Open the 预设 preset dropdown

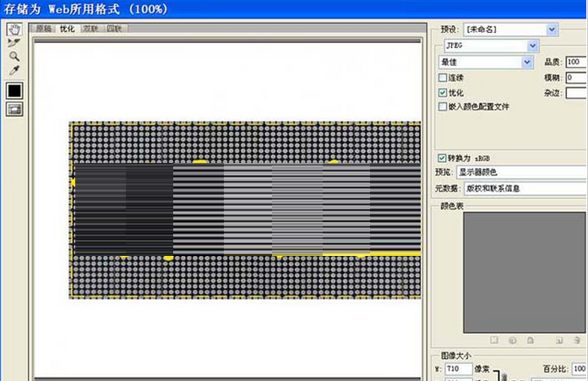coord(511,30)
